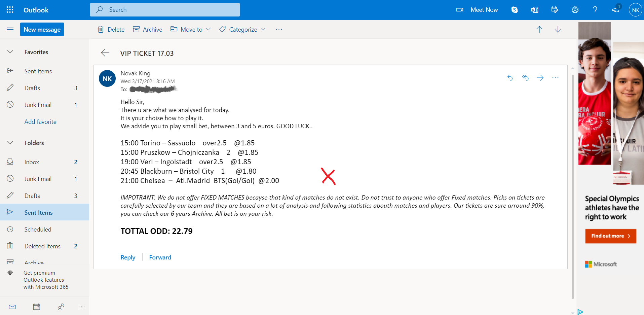Image resolution: width=644 pixels, height=315 pixels.
Task: Open the NK account avatar
Action: (636, 10)
